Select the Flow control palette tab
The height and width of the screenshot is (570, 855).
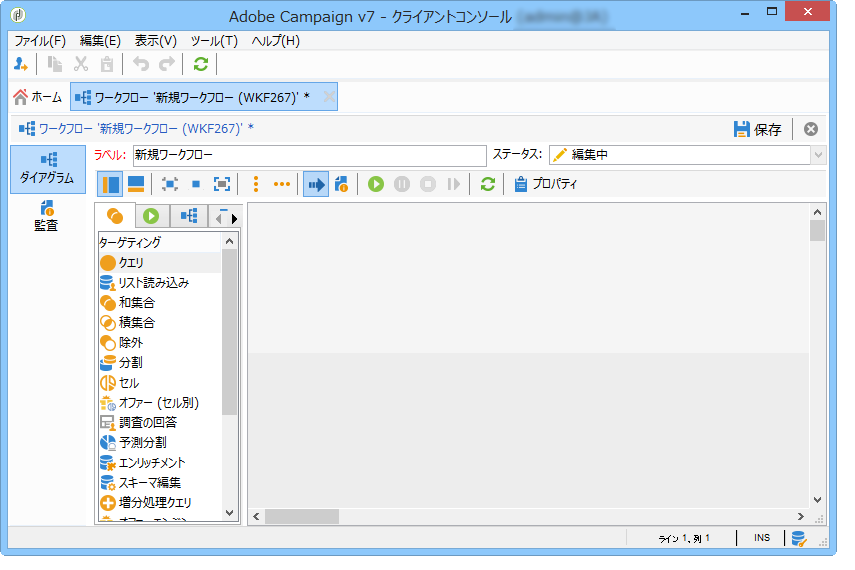[151, 216]
